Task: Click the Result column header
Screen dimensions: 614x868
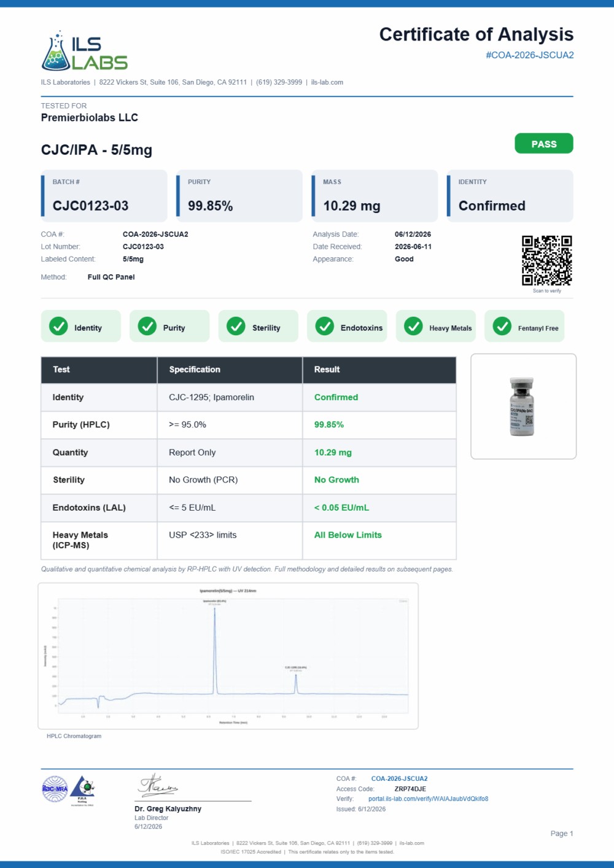Action: pyautogui.click(x=379, y=370)
